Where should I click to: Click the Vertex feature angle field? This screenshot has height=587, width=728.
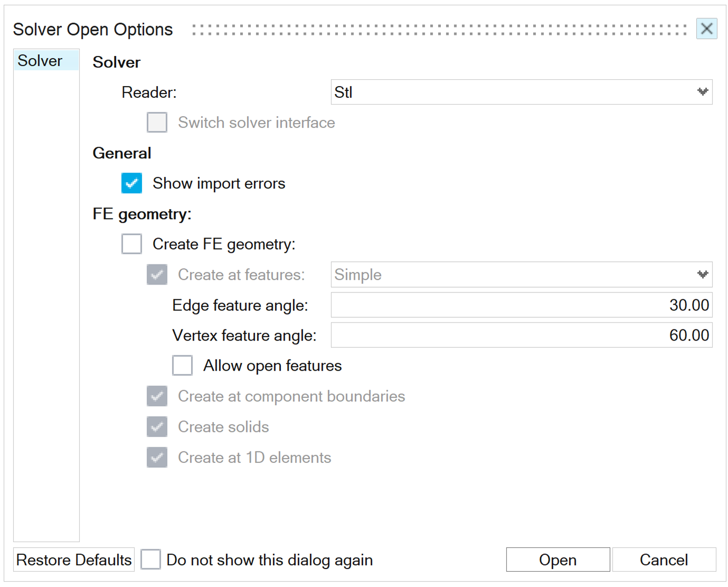coord(521,335)
